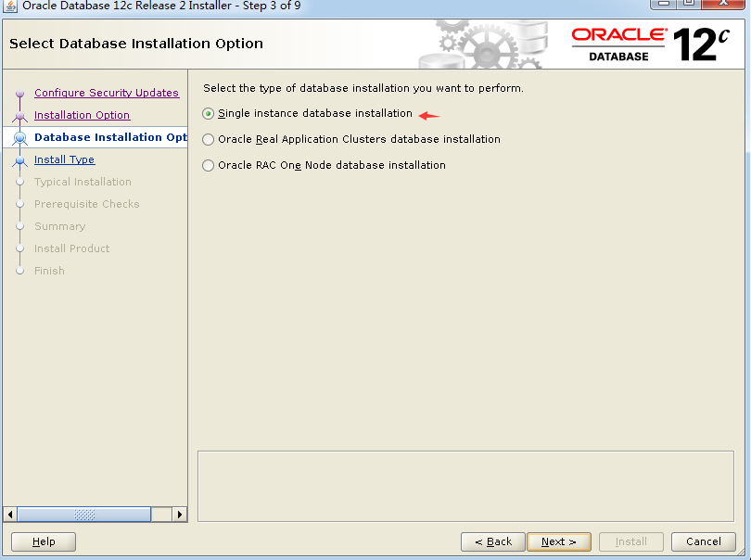Open the Configure Security Updates step link

click(107, 93)
